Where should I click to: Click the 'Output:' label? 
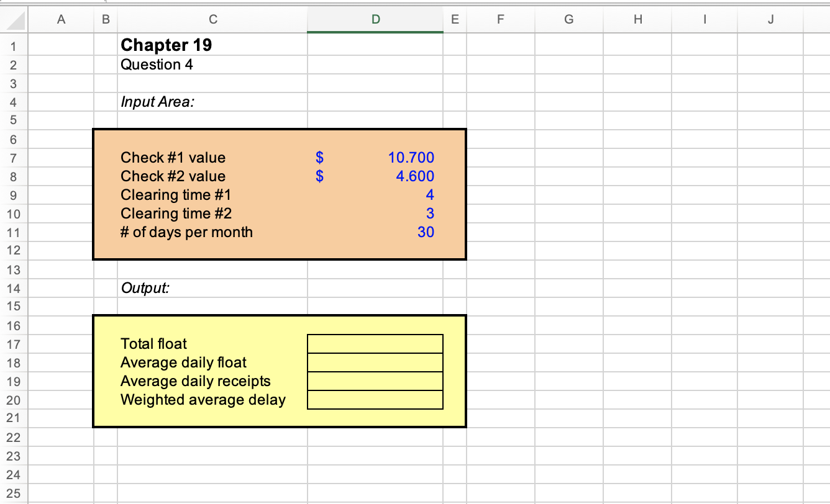click(145, 288)
